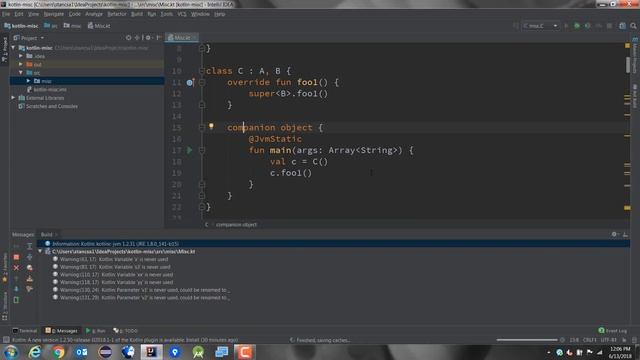
Task: Click the red X close icon in Messages panel
Action: tap(16, 268)
